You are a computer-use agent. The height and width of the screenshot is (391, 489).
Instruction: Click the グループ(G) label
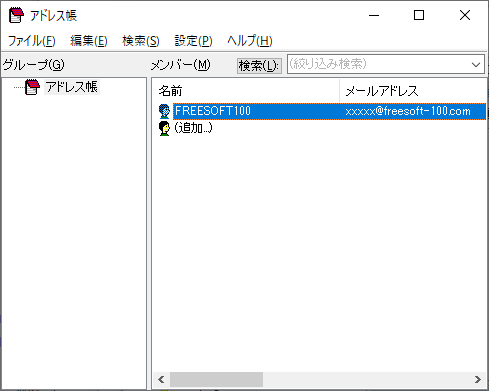(x=34, y=65)
